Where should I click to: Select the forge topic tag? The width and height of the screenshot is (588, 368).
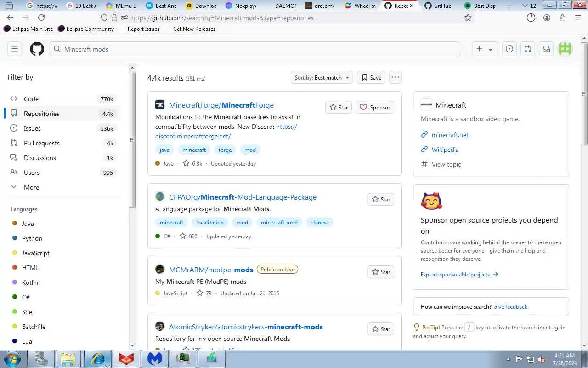pos(225,149)
